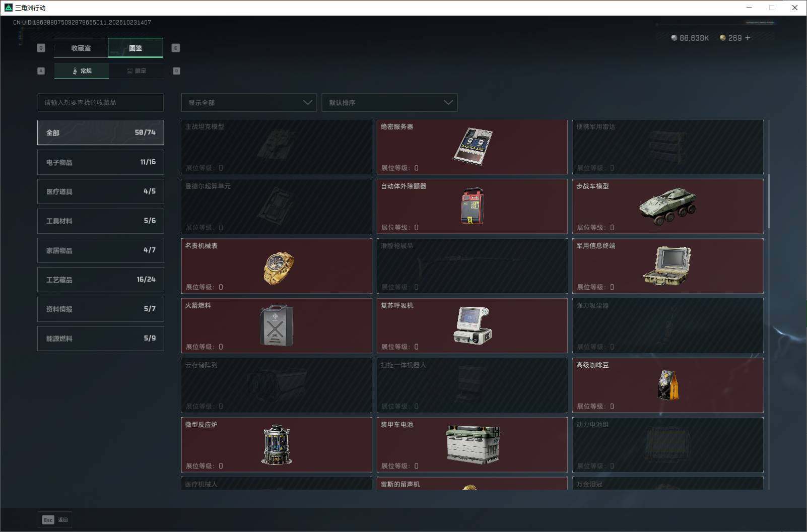Click the collectible search input field
Screen dimensions: 807x532
click(101, 102)
